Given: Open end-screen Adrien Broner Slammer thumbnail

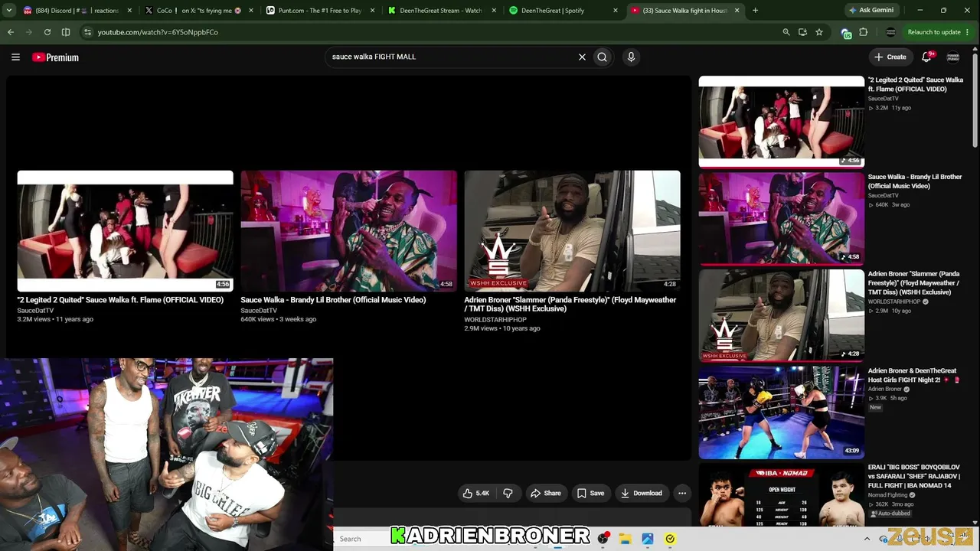Looking at the screenshot, I should point(572,231).
